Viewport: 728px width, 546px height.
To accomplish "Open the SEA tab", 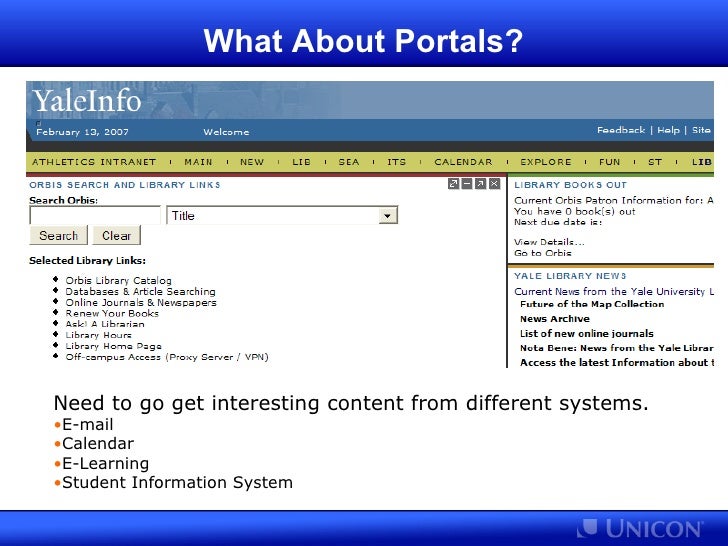I will (349, 162).
